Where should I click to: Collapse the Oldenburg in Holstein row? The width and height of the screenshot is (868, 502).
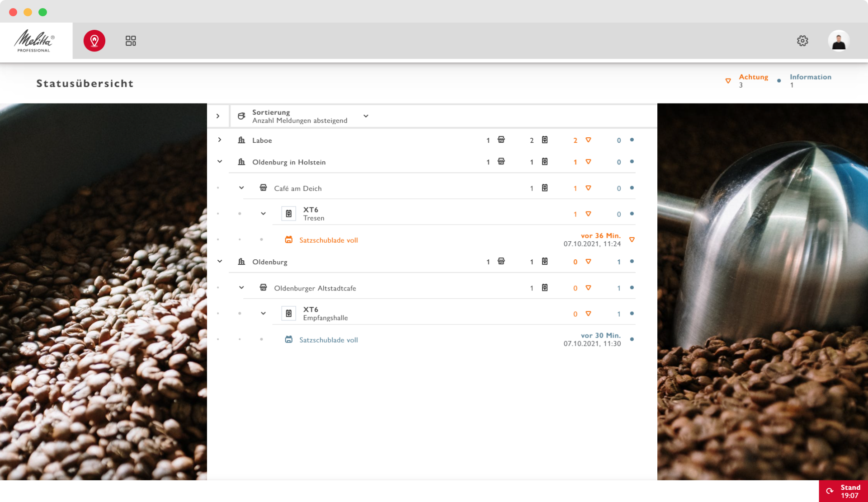[x=220, y=161]
